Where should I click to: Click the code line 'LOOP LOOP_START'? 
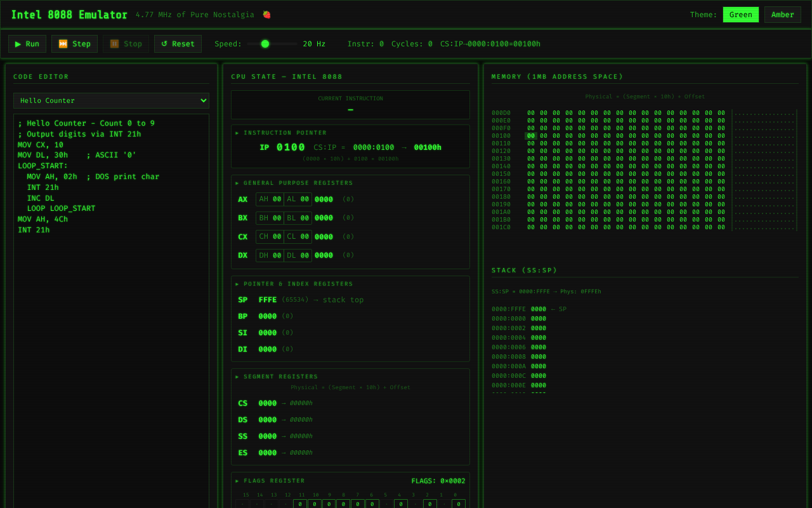(x=61, y=208)
